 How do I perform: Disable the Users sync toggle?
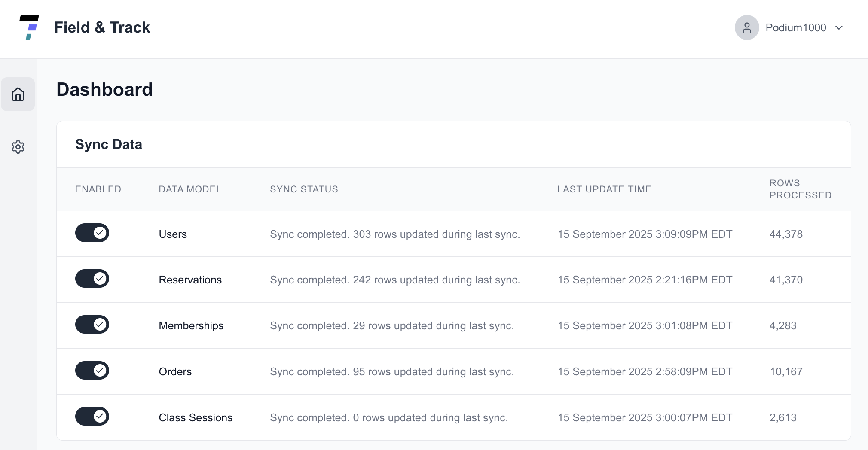92,233
